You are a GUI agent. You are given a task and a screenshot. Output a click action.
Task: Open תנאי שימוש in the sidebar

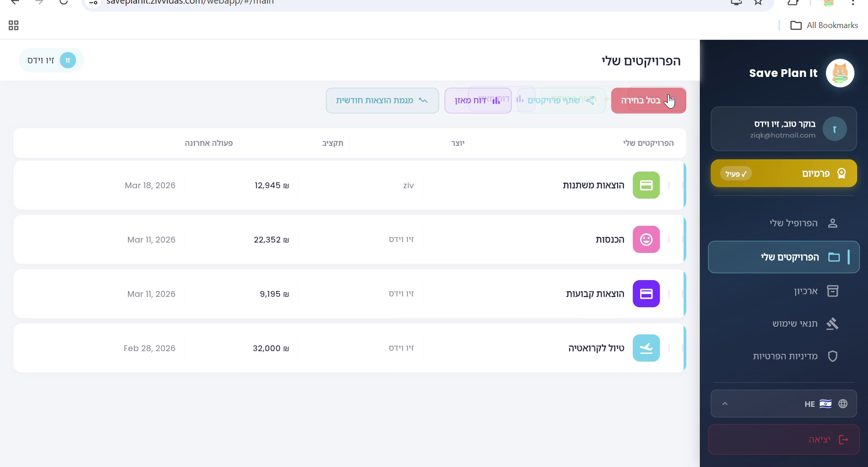pos(795,324)
